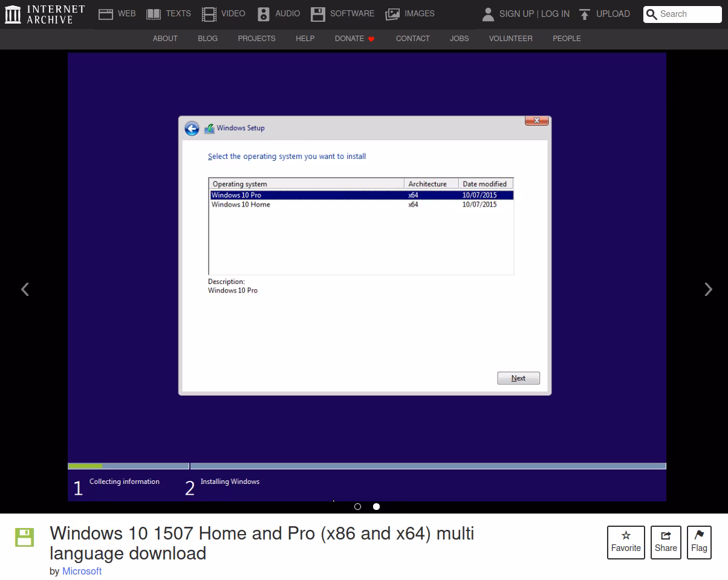Click the green software floppy item icon
This screenshot has height=580, width=728.
coord(24,537)
